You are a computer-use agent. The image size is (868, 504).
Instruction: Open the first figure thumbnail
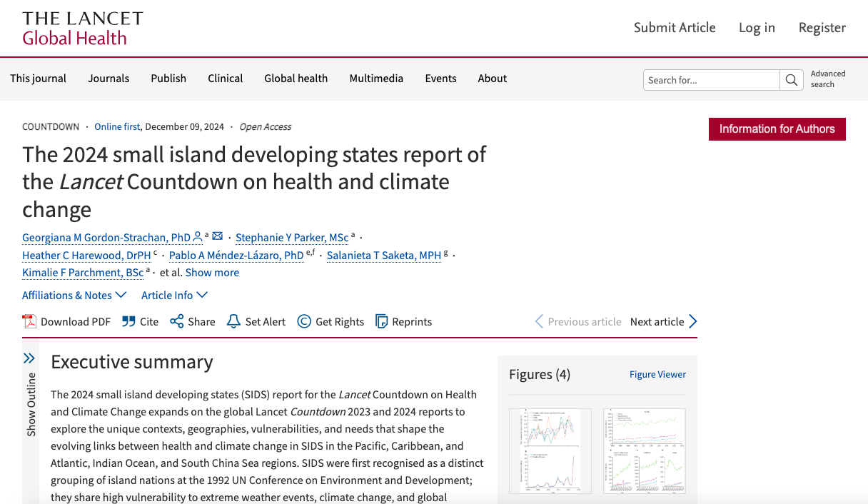click(x=550, y=451)
